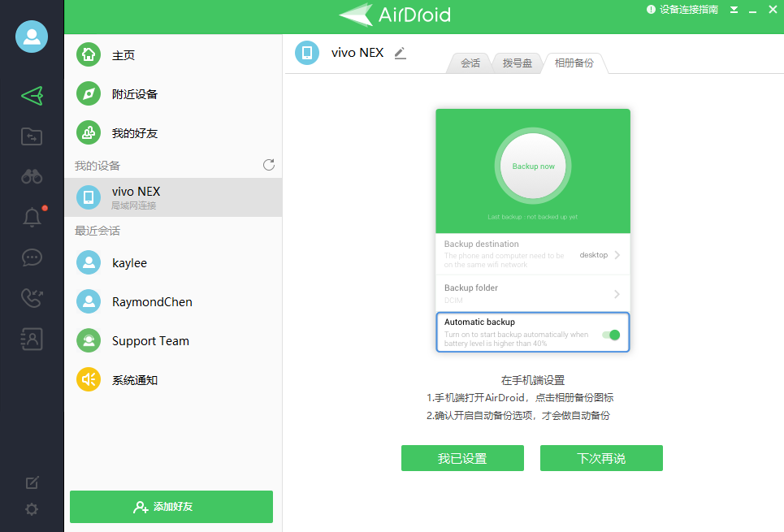This screenshot has width=784, height=532.
Task: Open conversation with kaylee
Action: click(174, 262)
